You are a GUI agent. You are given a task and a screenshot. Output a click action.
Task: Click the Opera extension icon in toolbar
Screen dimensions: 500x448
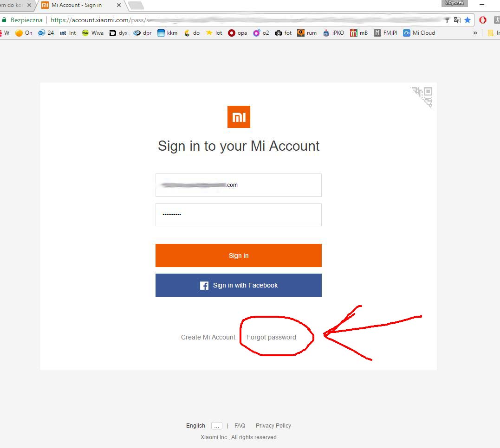(482, 20)
